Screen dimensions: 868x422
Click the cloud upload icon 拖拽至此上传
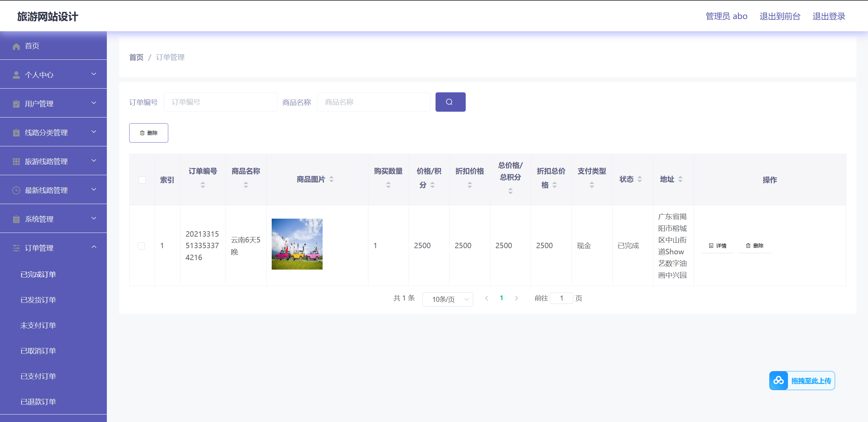(x=778, y=381)
